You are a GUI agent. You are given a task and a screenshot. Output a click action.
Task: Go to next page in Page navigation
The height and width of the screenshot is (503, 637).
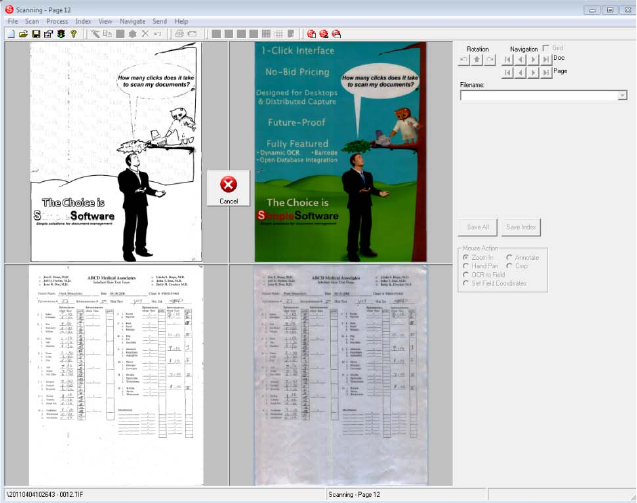[533, 73]
